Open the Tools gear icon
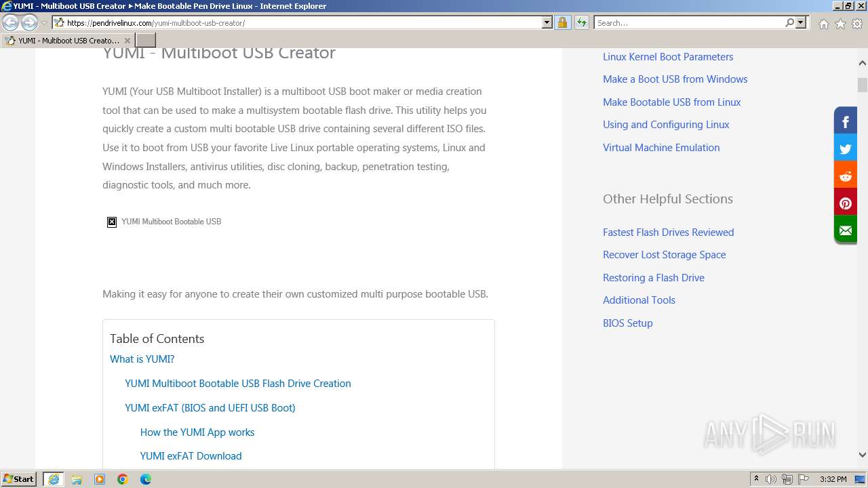868x488 pixels. [857, 24]
